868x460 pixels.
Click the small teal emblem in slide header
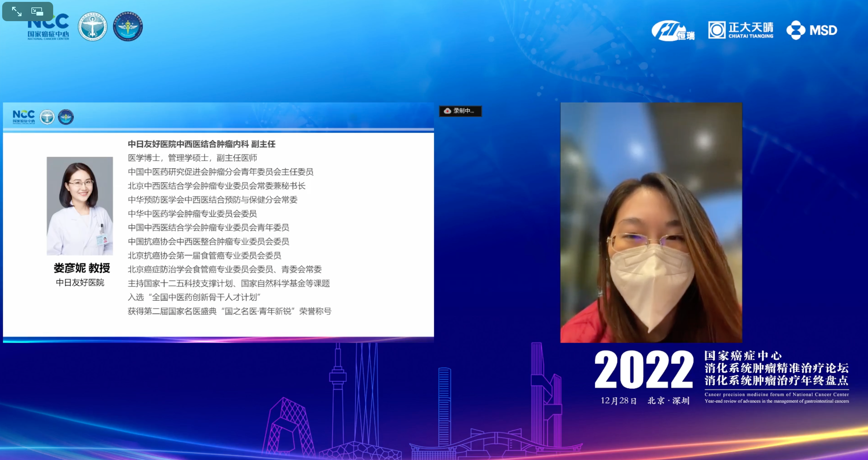[47, 117]
